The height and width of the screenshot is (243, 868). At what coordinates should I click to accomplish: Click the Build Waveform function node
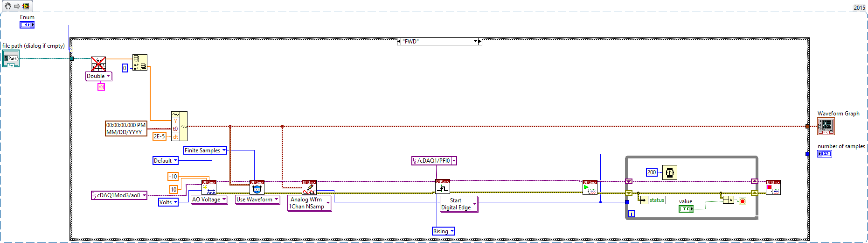tap(179, 126)
